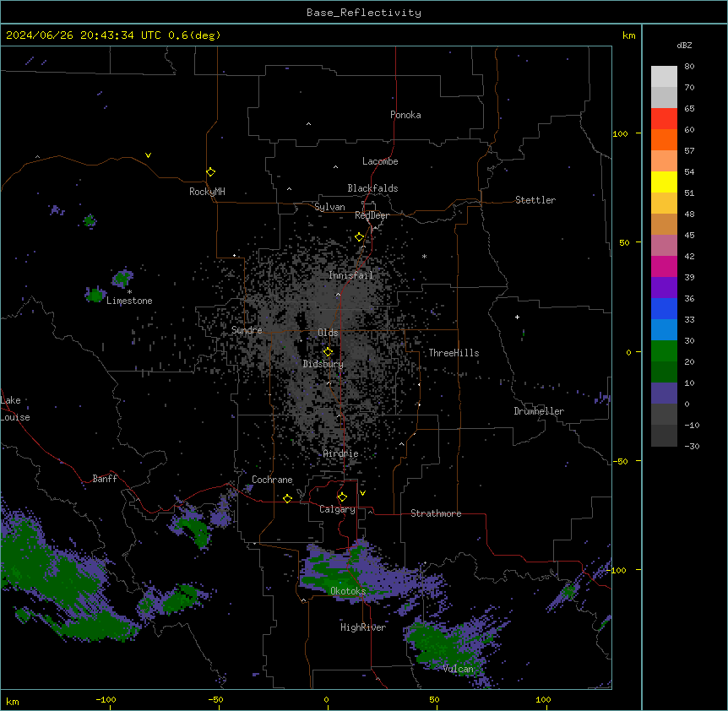Image resolution: width=728 pixels, height=711 pixels.
Task: Pick the orange 60 dBZ legend swatch
Action: [x=664, y=139]
